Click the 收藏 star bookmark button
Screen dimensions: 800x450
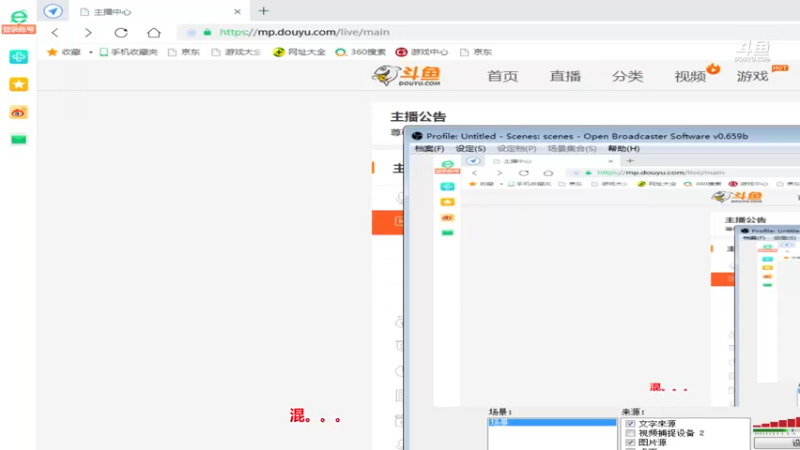(x=64, y=52)
